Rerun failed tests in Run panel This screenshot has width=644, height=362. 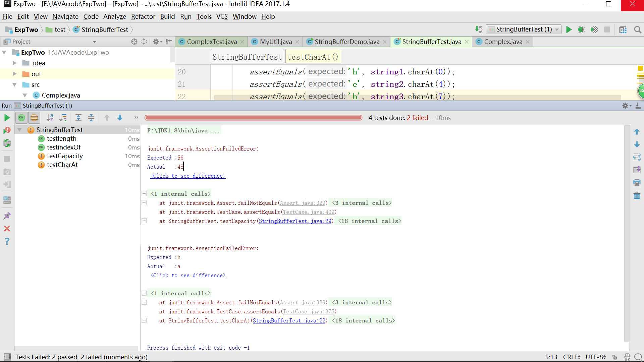pyautogui.click(x=7, y=131)
